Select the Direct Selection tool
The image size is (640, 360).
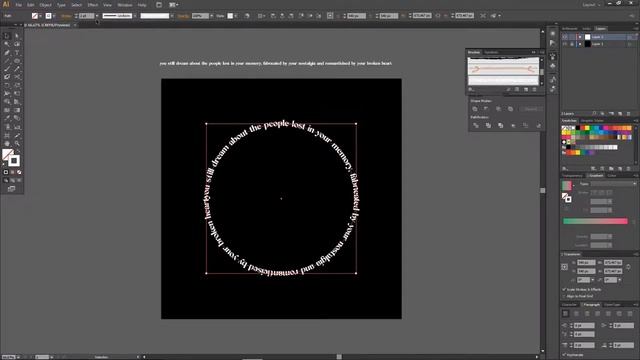(x=17, y=36)
